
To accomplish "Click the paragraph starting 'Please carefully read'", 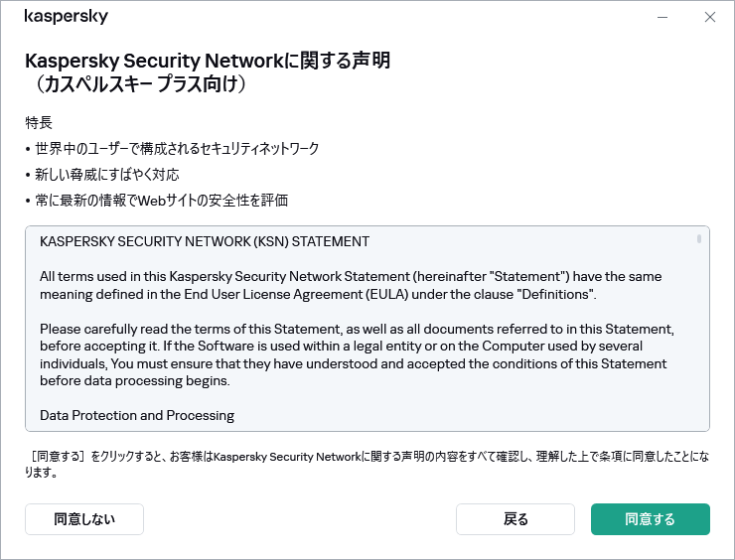I will [x=357, y=354].
